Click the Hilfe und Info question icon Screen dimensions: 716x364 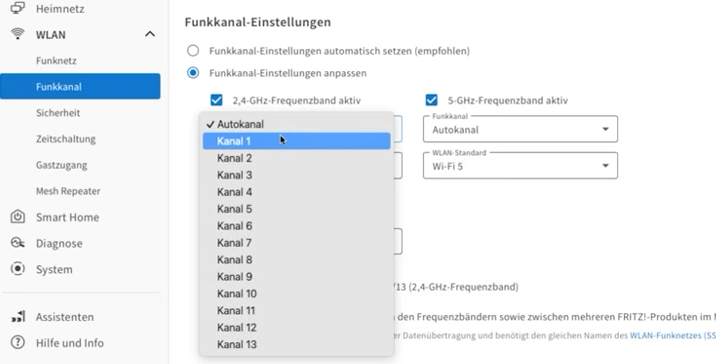pos(17,342)
